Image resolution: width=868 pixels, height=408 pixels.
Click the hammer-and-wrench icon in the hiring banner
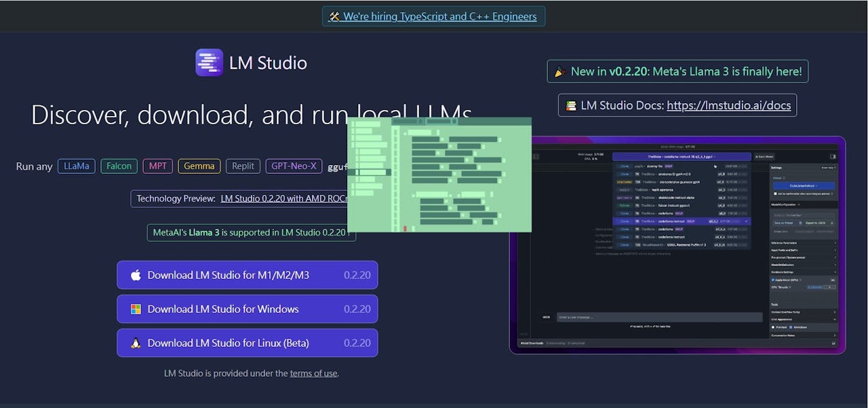334,16
